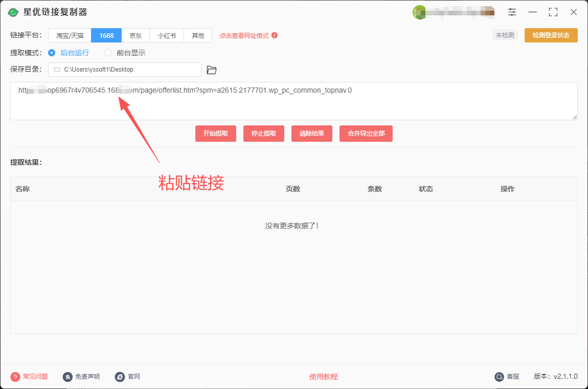Screen dimensions: 588x389
Task: Click the 清除结果 button
Action: [x=311, y=134]
